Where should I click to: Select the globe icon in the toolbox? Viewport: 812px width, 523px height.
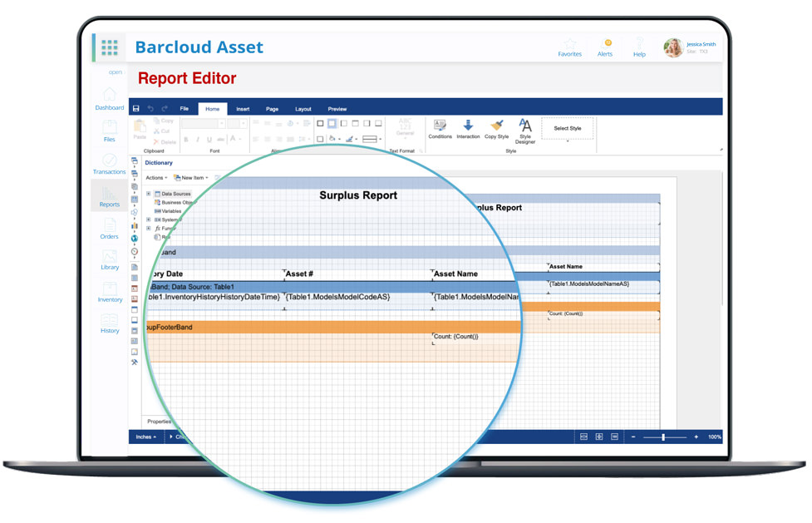tap(135, 239)
